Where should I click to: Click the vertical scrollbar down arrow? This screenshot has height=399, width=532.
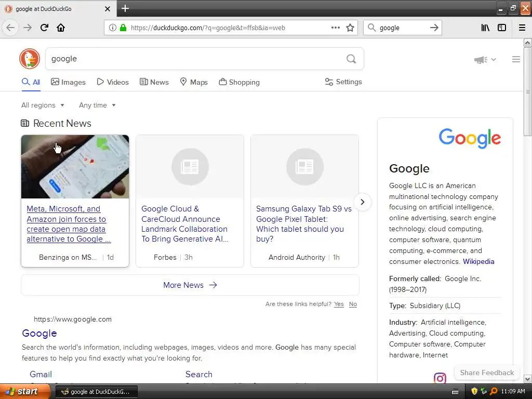click(527, 379)
